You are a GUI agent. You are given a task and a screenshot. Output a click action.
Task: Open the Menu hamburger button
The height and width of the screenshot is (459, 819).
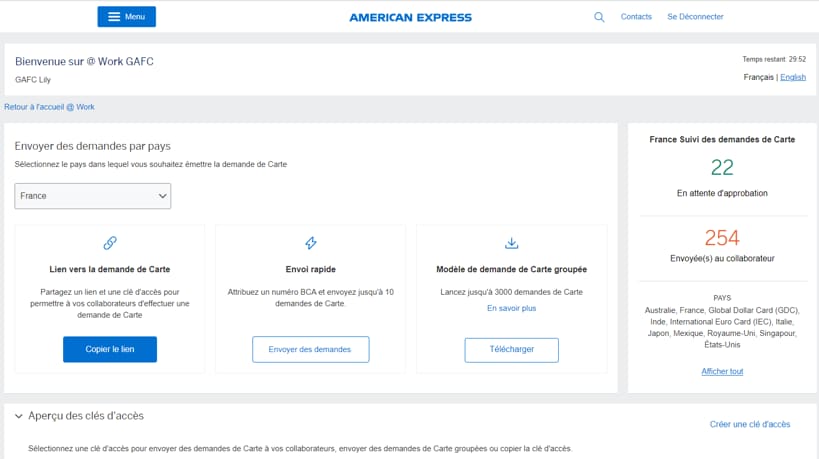126,17
